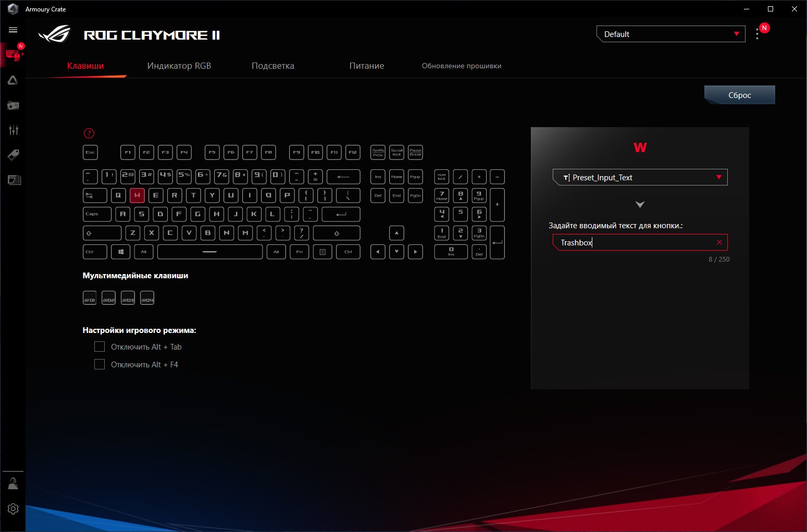Select the SysRq PrtSc key

click(378, 153)
